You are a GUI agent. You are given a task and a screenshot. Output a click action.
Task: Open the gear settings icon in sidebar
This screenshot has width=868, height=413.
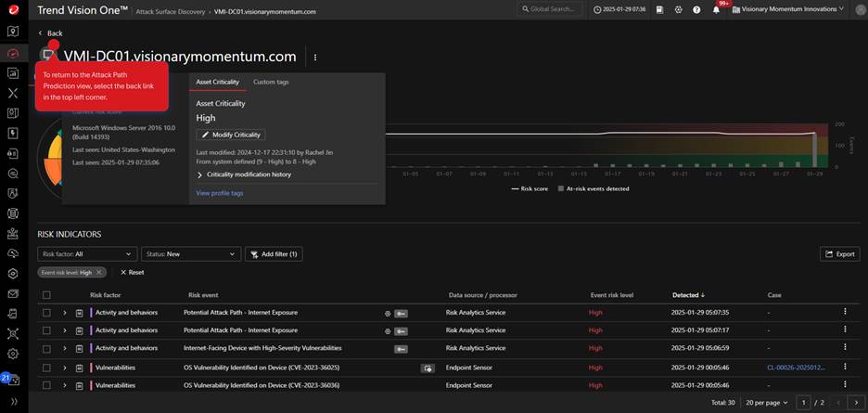click(x=13, y=353)
